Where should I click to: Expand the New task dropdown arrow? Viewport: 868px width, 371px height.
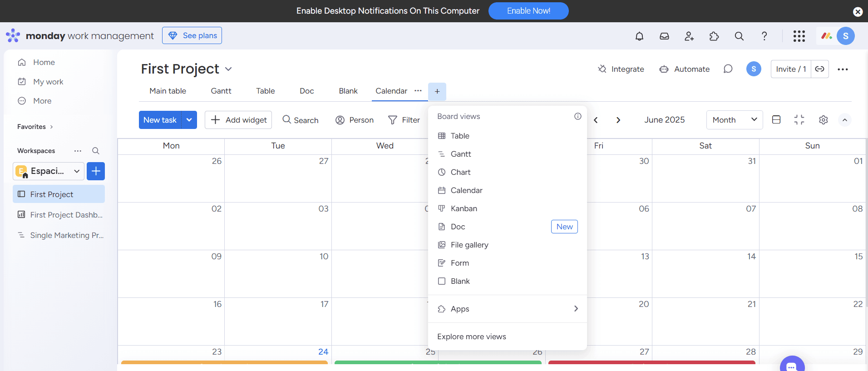(x=189, y=120)
